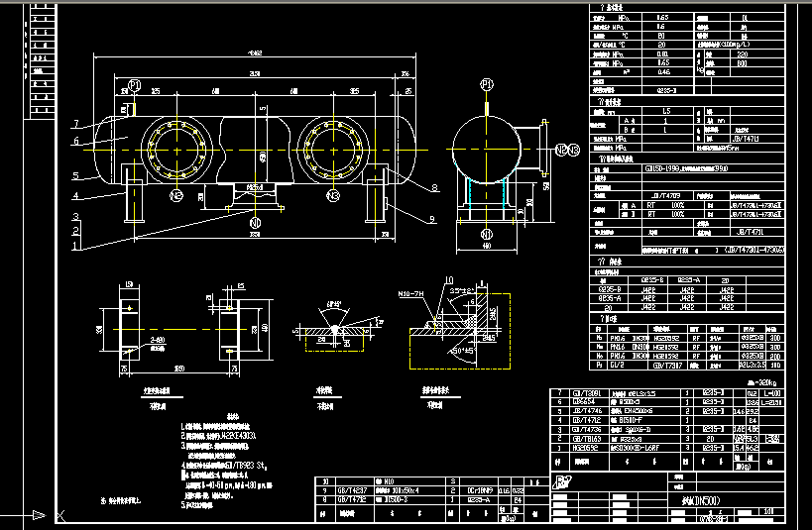Click "G1/2" in the P1 nozzle table row
The width and height of the screenshot is (812, 530).
pos(618,365)
